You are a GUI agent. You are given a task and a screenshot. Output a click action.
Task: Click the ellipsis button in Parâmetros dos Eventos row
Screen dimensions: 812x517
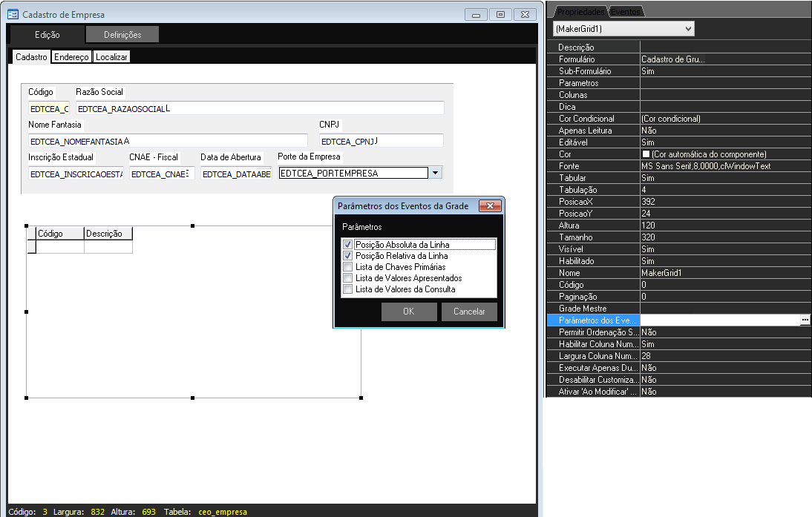point(805,320)
